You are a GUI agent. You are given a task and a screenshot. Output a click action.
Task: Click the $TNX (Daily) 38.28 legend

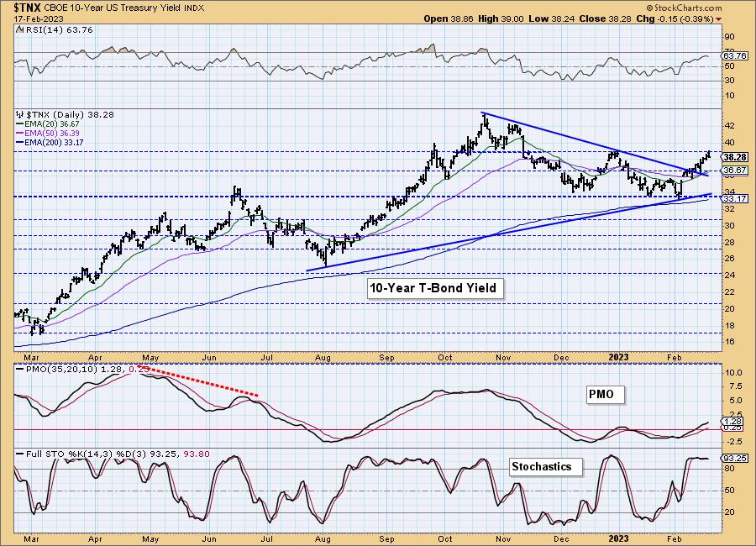pos(70,115)
